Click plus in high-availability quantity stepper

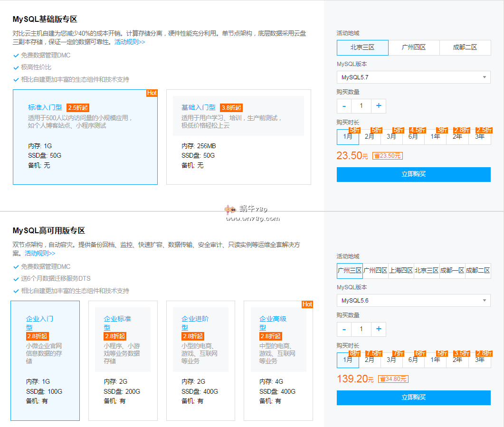(379, 329)
